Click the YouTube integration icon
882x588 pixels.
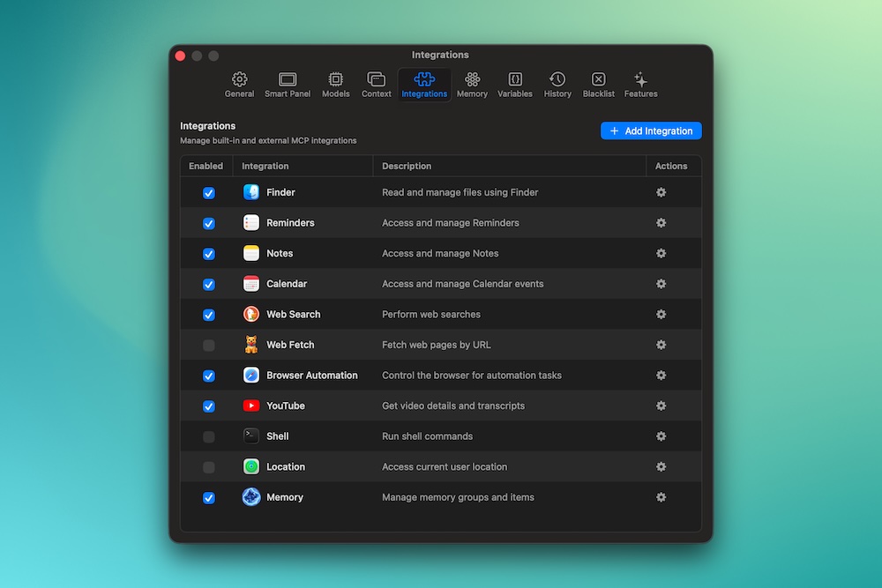(x=251, y=406)
